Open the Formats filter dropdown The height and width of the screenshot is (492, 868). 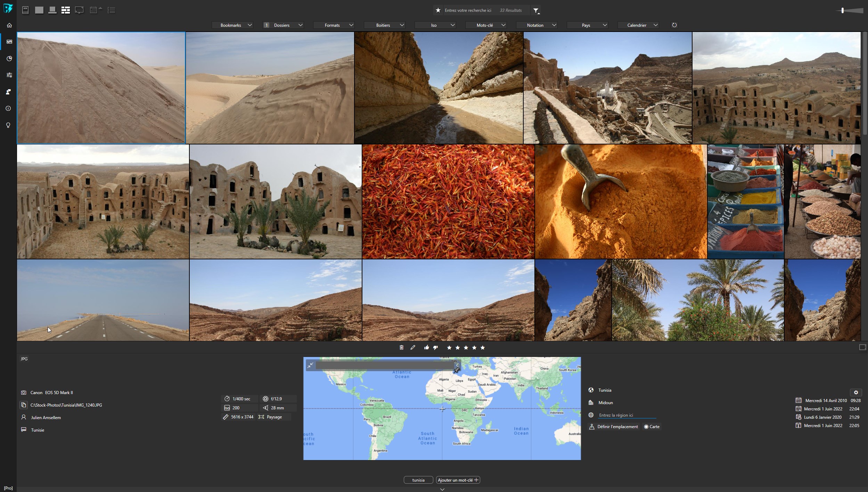click(x=334, y=25)
